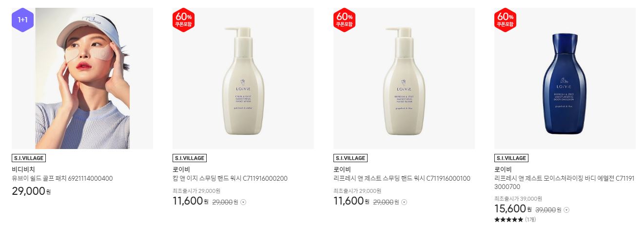Open 칼 앤 이지 스무딩 핸드 워시 product title
The height and width of the screenshot is (225, 644).
tap(230, 179)
